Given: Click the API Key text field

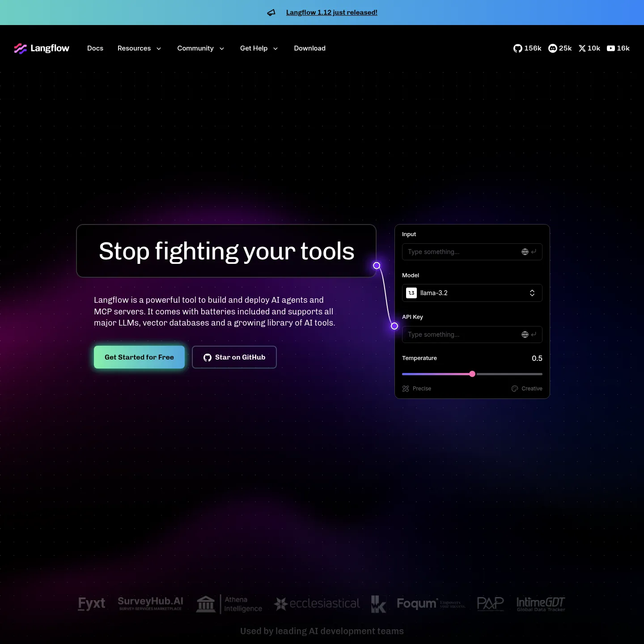Looking at the screenshot, I should 472,335.
